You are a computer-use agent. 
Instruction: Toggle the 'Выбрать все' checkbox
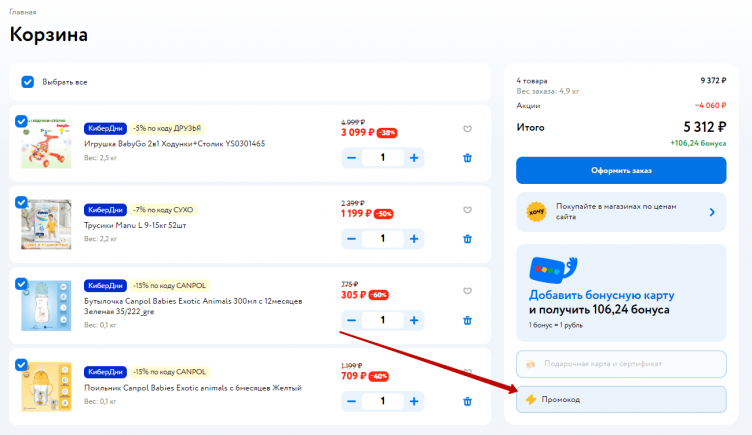tap(28, 81)
